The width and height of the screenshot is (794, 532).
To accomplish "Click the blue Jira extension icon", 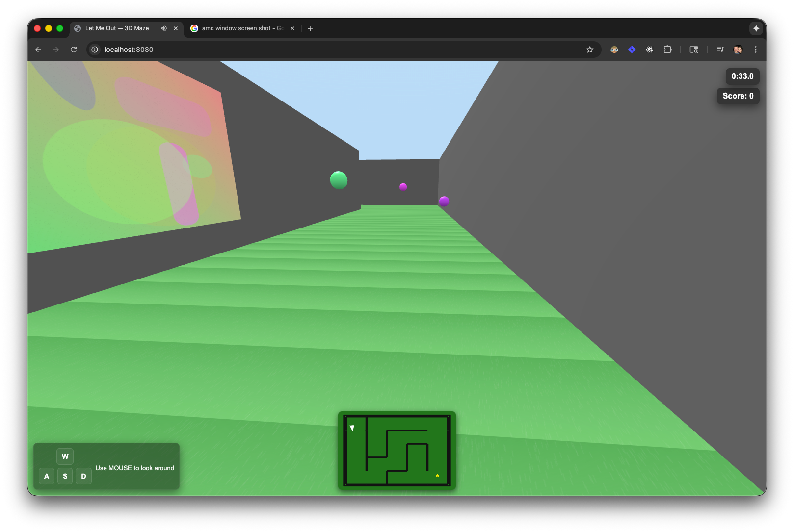I will pyautogui.click(x=632, y=50).
